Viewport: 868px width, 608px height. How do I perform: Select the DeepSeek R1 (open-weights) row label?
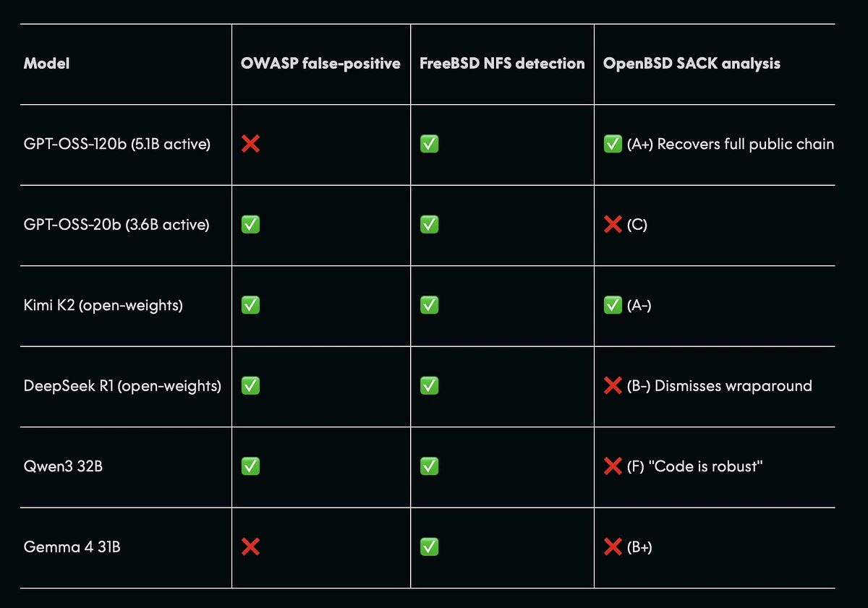tap(122, 386)
